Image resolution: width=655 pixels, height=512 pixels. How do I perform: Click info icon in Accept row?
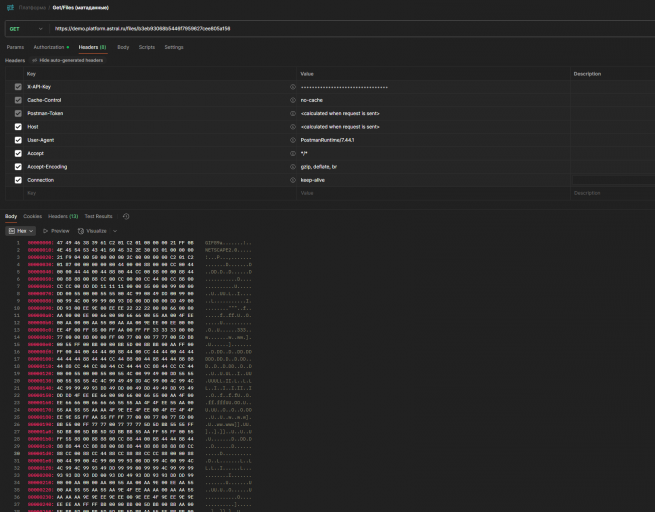(x=293, y=154)
